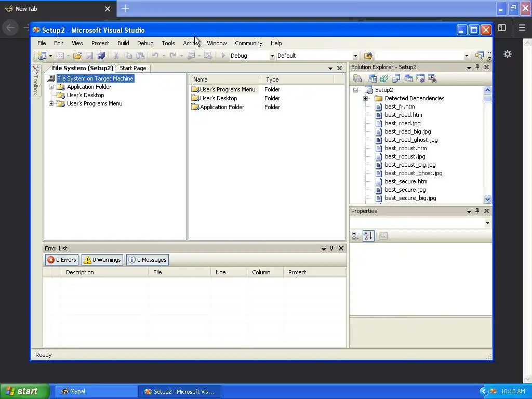532x399 pixels.
Task: Click the system tray clock
Action: pos(513,392)
